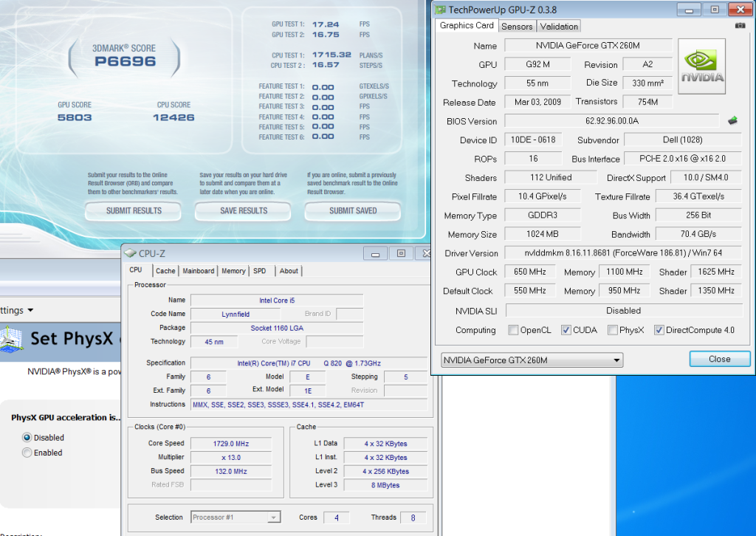The width and height of the screenshot is (756, 536).
Task: Click the Memory Size value '1024 MB'
Action: point(543,234)
